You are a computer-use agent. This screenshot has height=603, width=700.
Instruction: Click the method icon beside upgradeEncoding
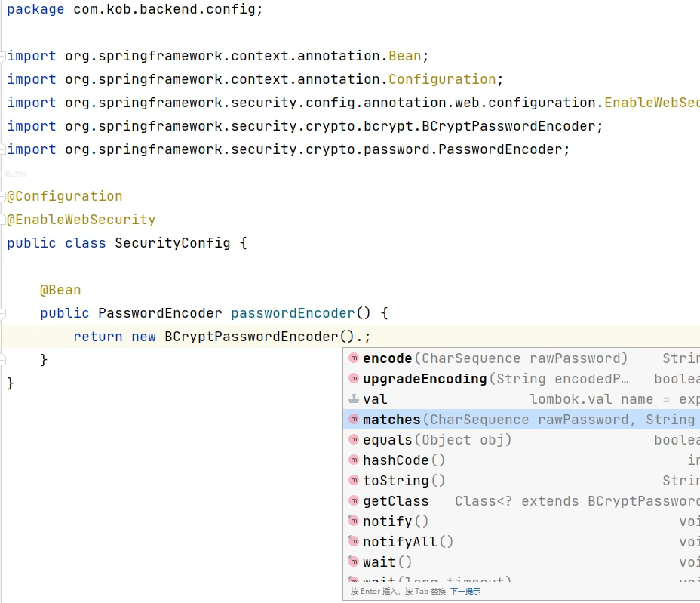tap(354, 378)
